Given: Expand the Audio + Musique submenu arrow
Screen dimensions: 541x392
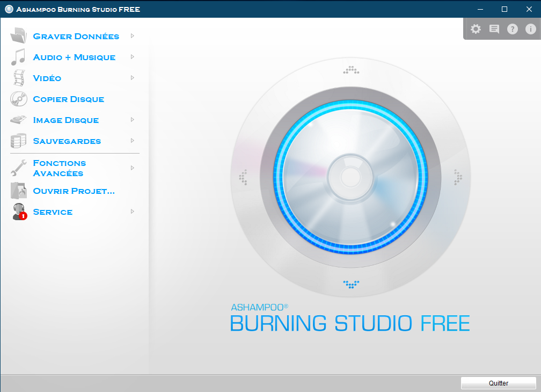Looking at the screenshot, I should (132, 57).
